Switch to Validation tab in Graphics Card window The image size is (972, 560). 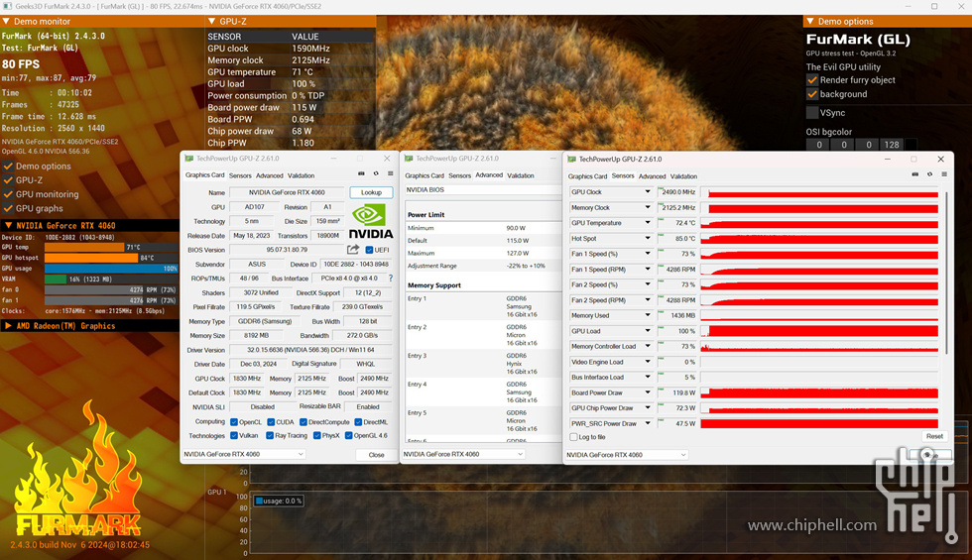pos(302,176)
